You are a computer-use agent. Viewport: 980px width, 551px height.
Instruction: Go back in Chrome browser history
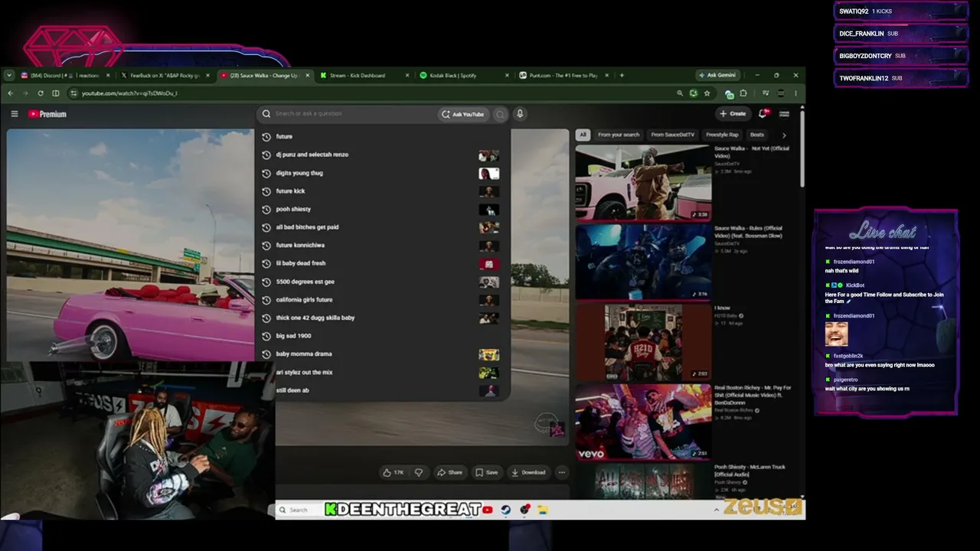pyautogui.click(x=10, y=93)
